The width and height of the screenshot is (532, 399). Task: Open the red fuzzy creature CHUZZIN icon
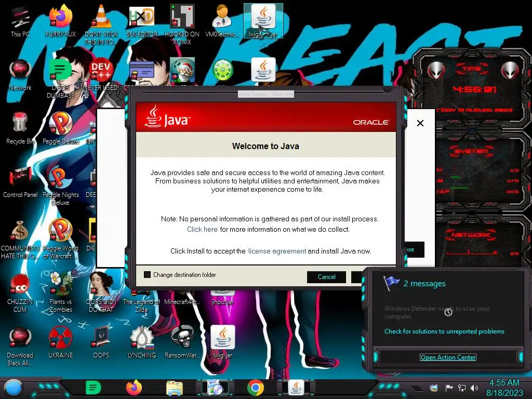pos(20,292)
